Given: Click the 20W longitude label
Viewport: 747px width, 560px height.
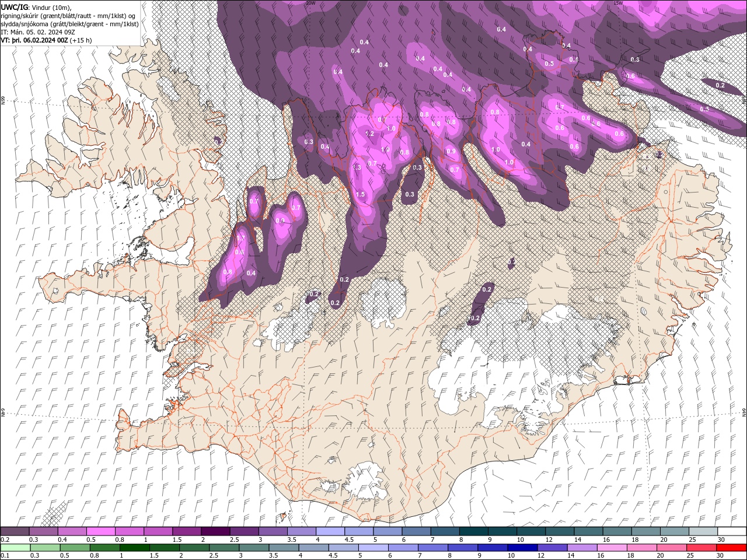Looking at the screenshot, I should [x=310, y=3].
